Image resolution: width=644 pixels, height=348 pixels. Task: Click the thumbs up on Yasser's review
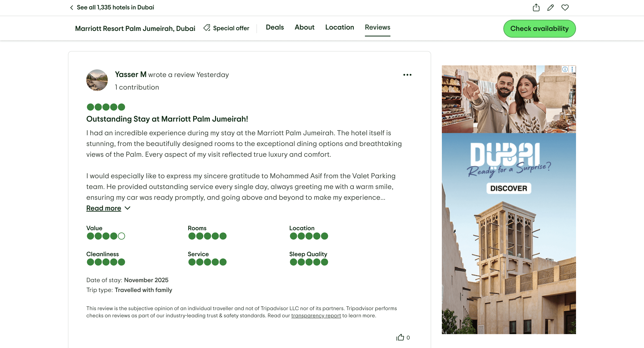[x=400, y=337]
